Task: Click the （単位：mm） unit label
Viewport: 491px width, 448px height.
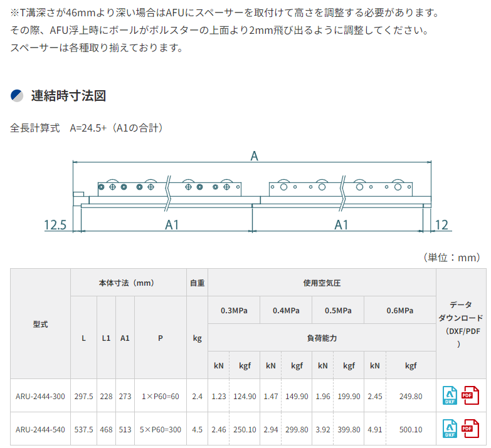Action: [451, 257]
